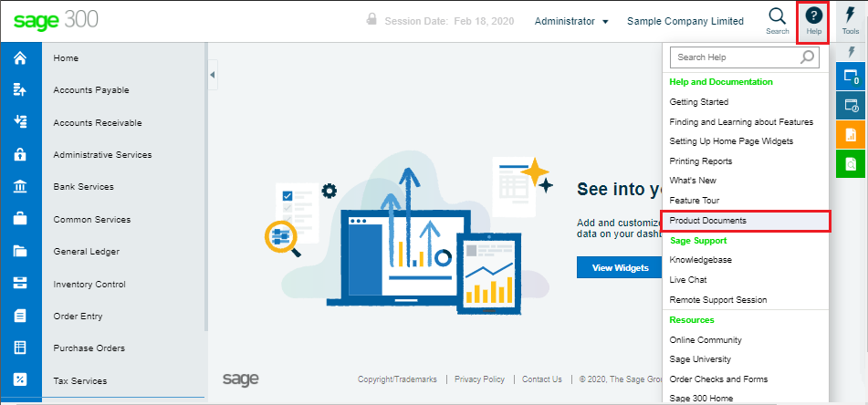This screenshot has width=868, height=405.
Task: Open the Tools lightning bolt menu
Action: point(851,22)
